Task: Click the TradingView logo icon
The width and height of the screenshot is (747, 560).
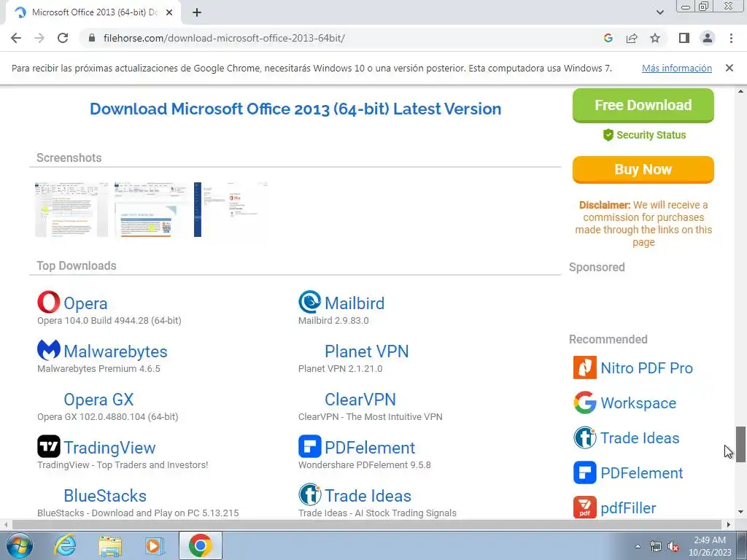Action: coord(49,446)
